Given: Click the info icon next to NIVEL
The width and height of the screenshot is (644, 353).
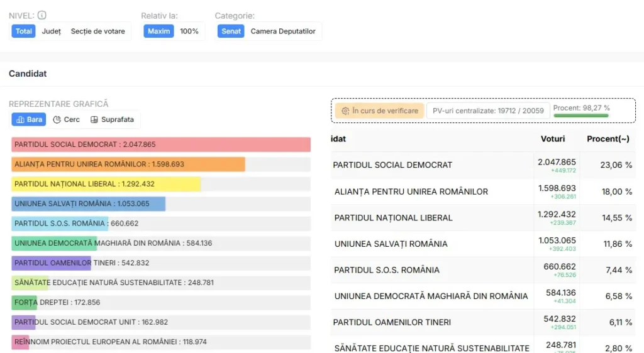Looking at the screenshot, I should [x=42, y=15].
